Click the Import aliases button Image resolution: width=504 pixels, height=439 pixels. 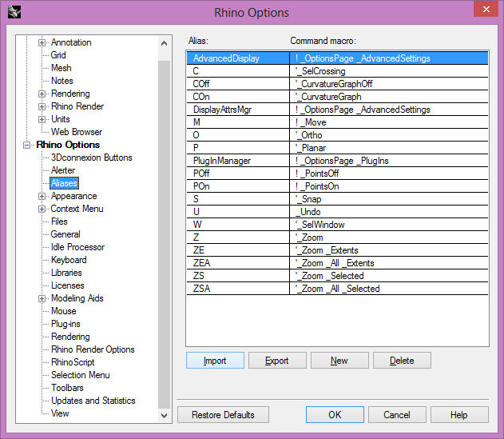pyautogui.click(x=215, y=361)
